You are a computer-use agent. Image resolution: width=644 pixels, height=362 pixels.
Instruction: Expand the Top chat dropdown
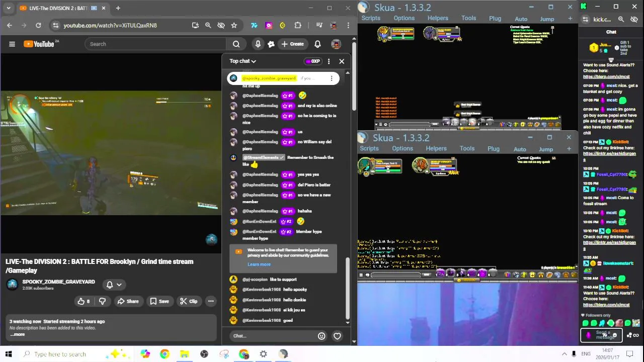click(243, 61)
